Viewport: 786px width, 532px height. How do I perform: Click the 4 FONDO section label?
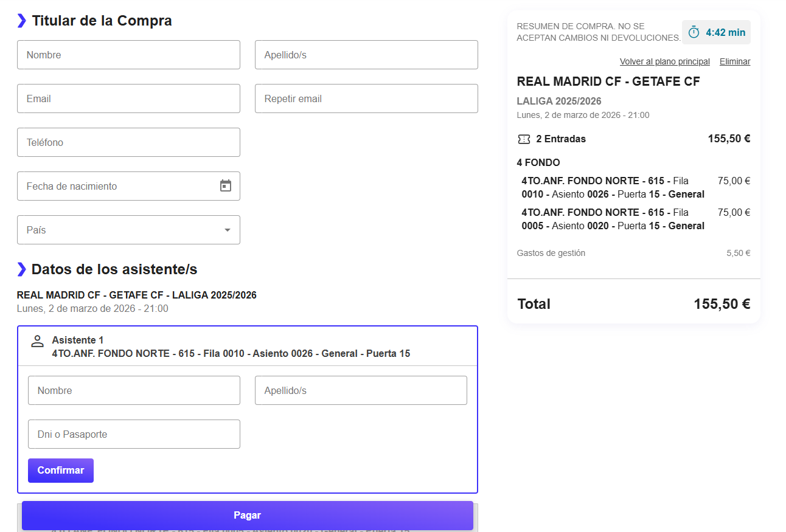(538, 162)
